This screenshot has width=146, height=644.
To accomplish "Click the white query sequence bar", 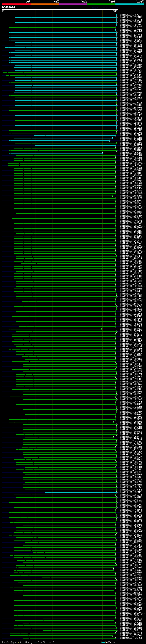I will click(x=60, y=9).
